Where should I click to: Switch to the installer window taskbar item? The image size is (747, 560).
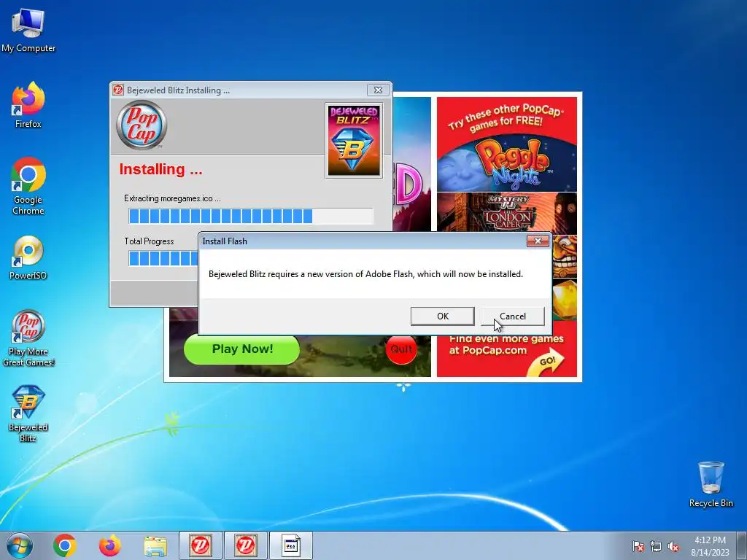pos(290,545)
